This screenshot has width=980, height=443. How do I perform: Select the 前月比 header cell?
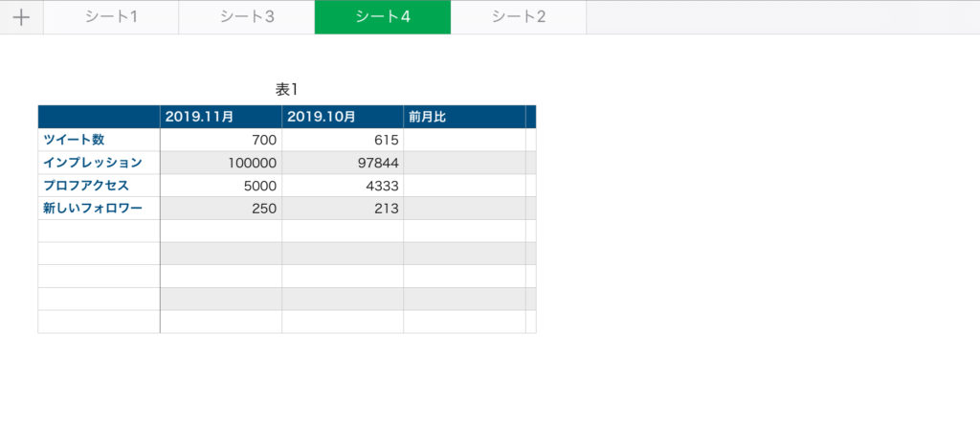464,117
